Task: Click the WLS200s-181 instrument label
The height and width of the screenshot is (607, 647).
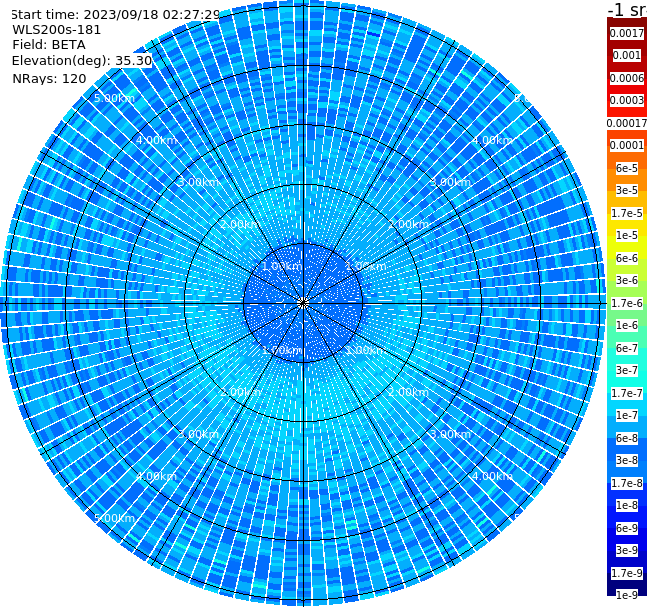Action: pos(57,30)
